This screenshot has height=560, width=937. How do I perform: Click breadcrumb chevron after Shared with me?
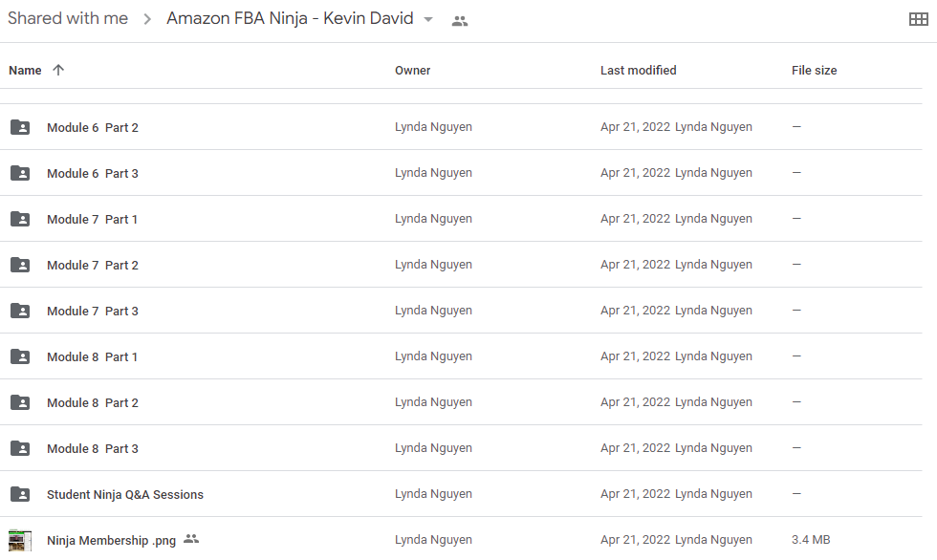pos(147,20)
